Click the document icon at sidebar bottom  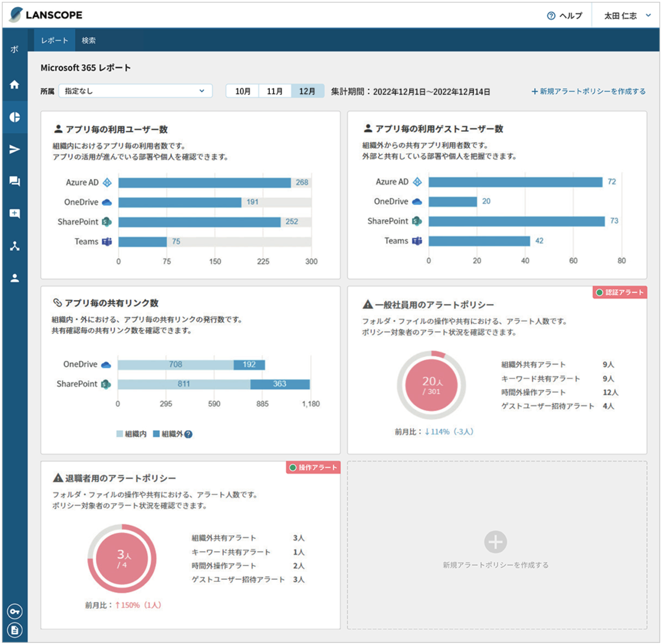tap(15, 630)
